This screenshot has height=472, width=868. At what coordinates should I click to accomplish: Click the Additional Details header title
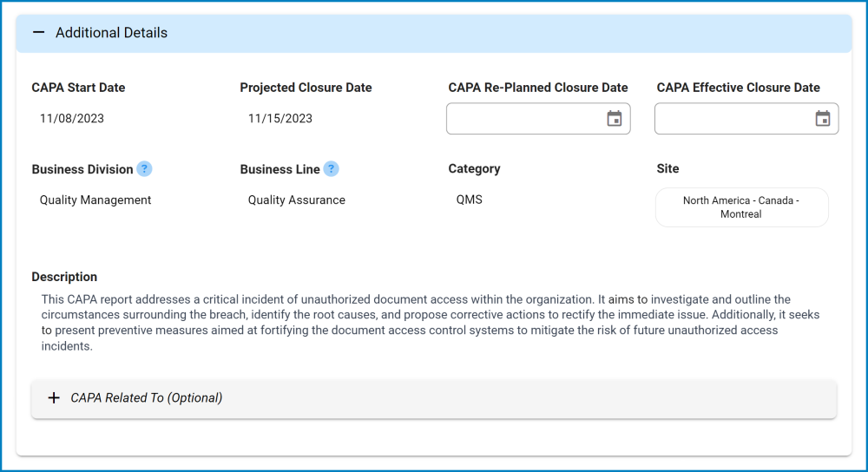111,33
